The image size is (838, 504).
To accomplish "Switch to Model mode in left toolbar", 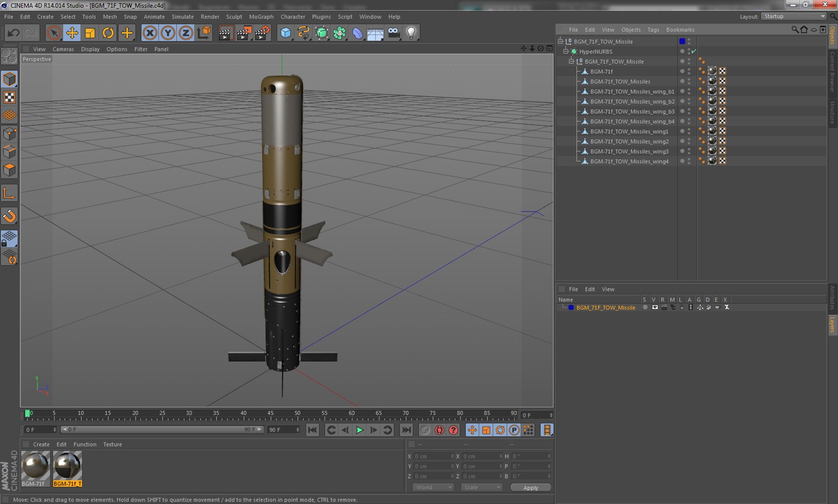I will pos(9,79).
